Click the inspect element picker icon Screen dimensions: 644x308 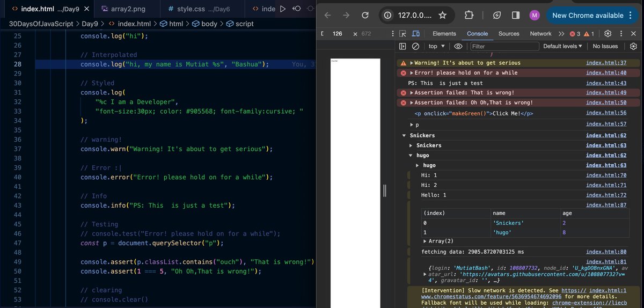402,34
